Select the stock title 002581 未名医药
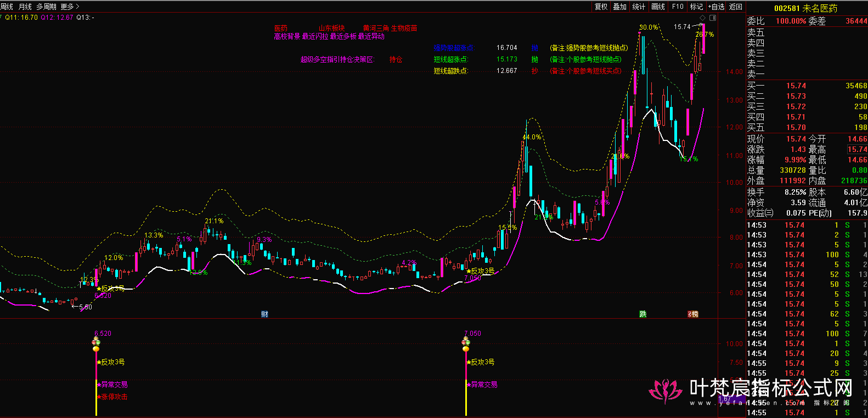This screenshot has height=418, width=868. [x=806, y=8]
